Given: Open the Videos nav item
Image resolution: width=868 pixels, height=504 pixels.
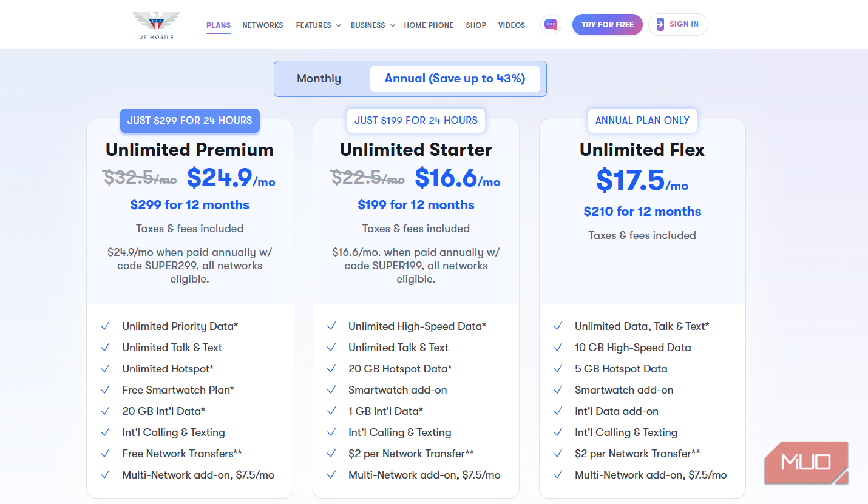Looking at the screenshot, I should [512, 25].
